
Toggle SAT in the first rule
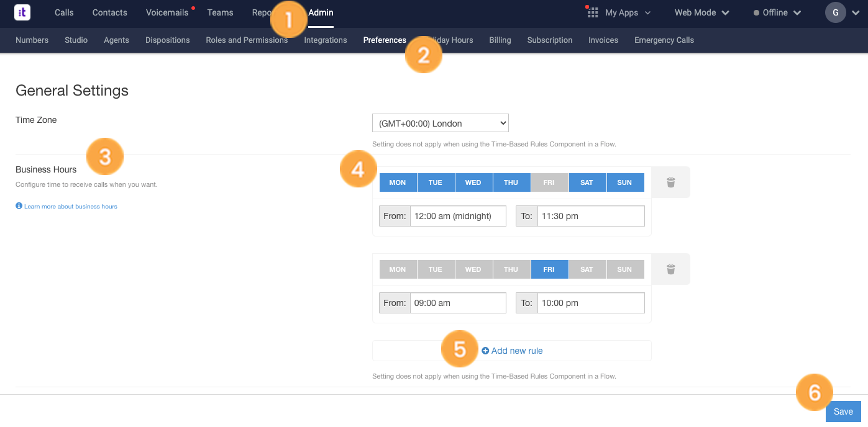point(587,182)
